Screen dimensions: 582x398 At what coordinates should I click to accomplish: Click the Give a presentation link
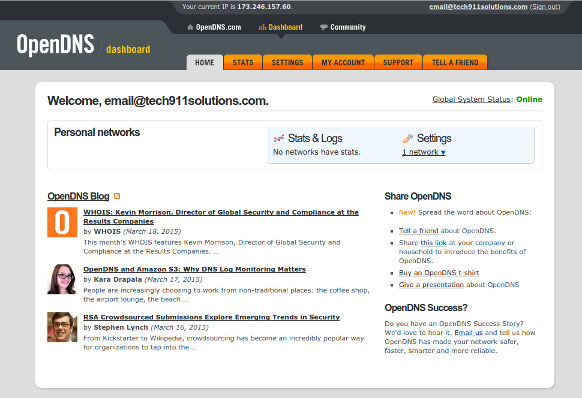[431, 284]
